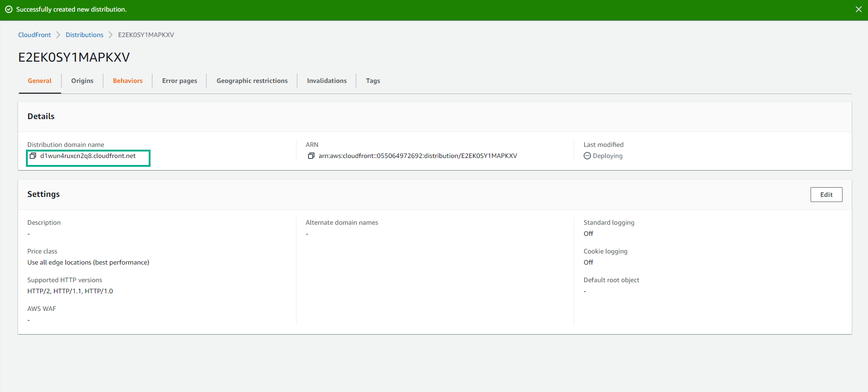Click the Edit button in Settings

(x=826, y=195)
